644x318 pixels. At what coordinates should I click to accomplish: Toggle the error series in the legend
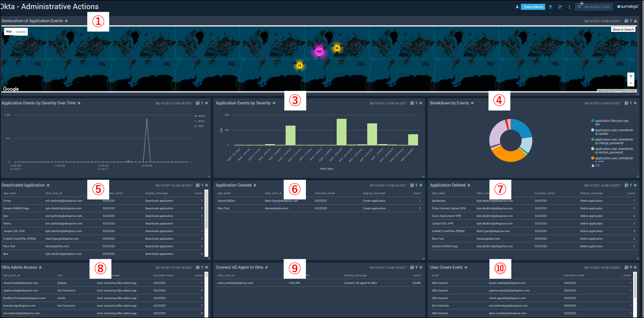(x=200, y=121)
